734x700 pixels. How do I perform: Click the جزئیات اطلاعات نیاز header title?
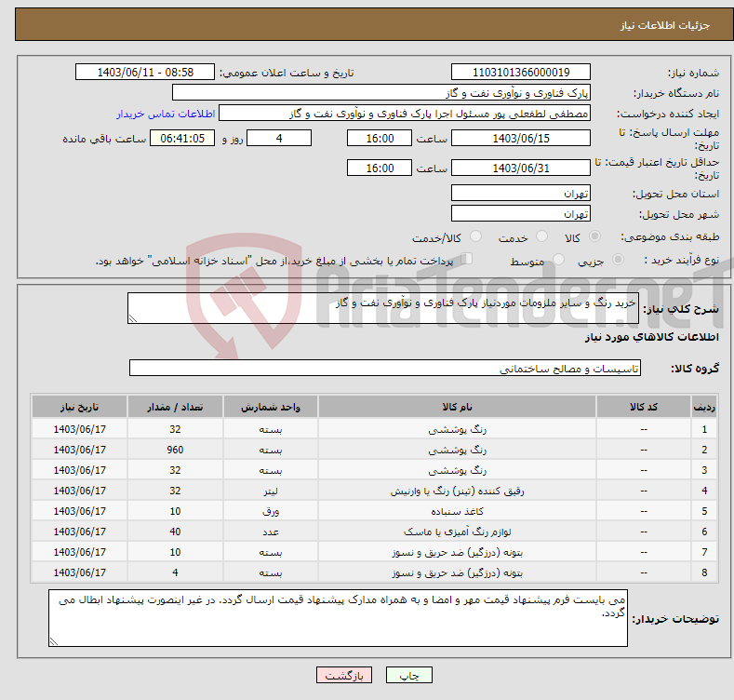click(665, 25)
